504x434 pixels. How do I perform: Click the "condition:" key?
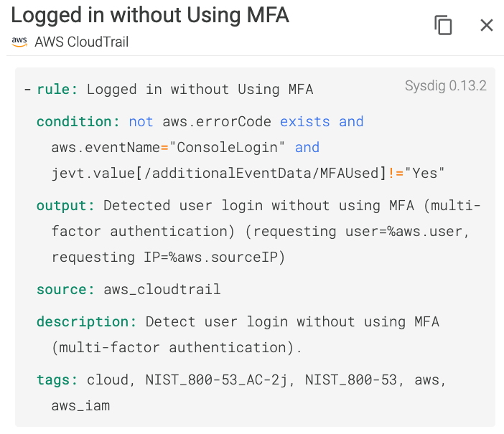point(78,121)
